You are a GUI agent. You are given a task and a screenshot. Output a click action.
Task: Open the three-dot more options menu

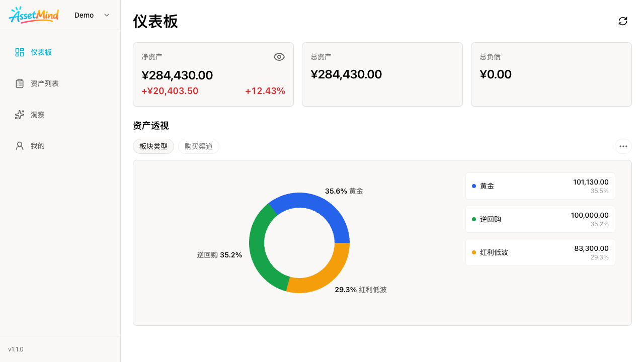623,146
